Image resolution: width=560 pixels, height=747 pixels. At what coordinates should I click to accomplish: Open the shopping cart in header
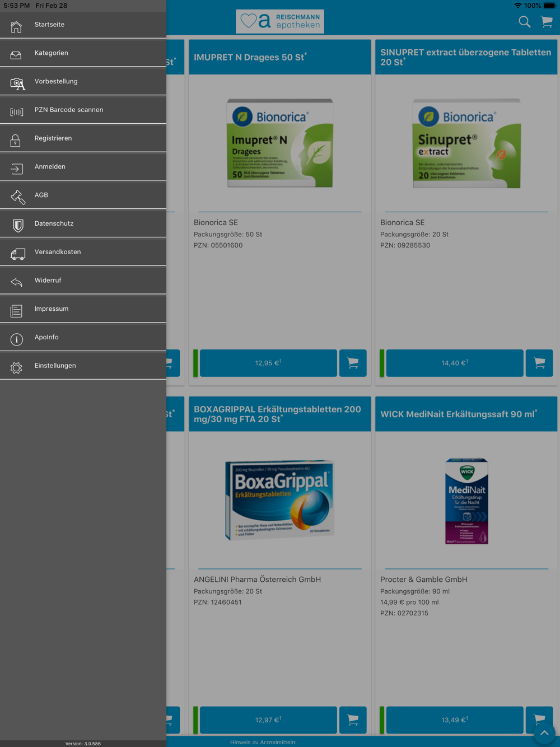(547, 22)
